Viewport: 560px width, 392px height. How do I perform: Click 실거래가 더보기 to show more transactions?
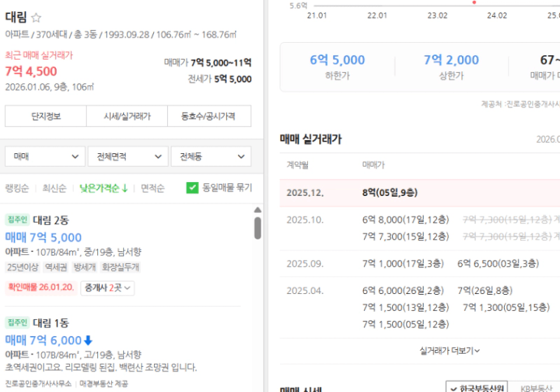(449, 351)
